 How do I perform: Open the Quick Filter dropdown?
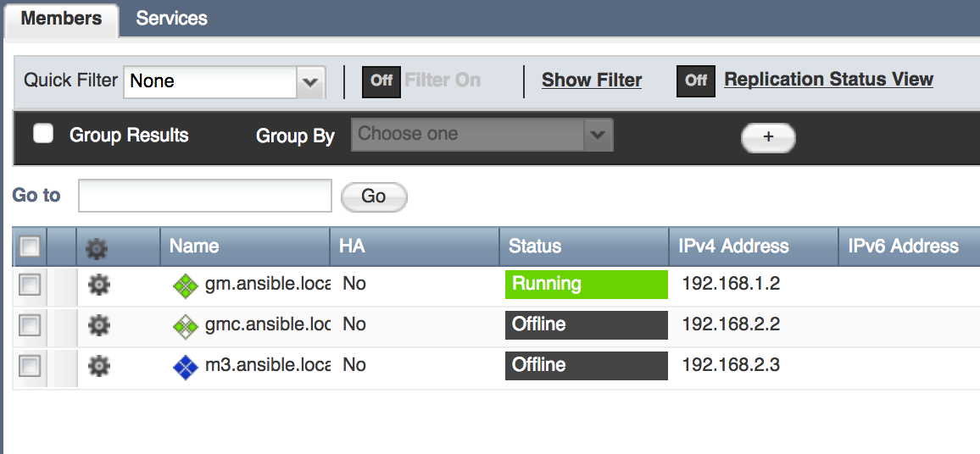(x=310, y=82)
